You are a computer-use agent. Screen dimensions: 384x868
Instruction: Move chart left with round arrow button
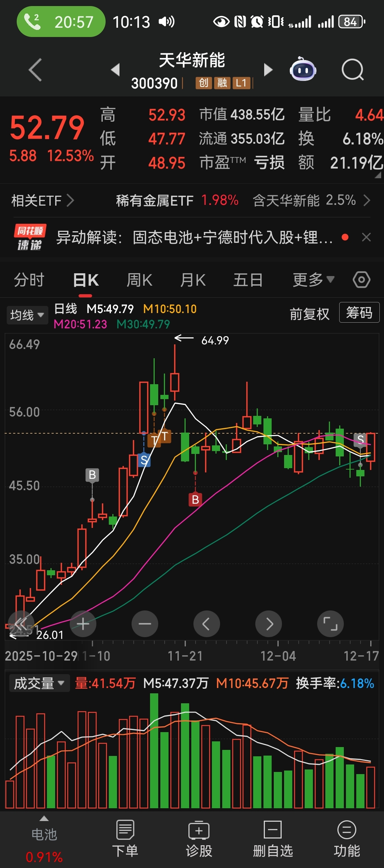click(207, 624)
